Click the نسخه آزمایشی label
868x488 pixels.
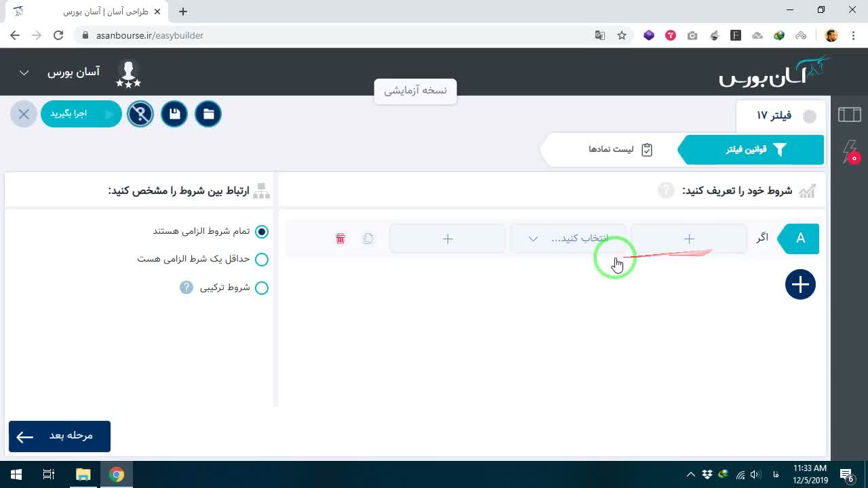[415, 91]
